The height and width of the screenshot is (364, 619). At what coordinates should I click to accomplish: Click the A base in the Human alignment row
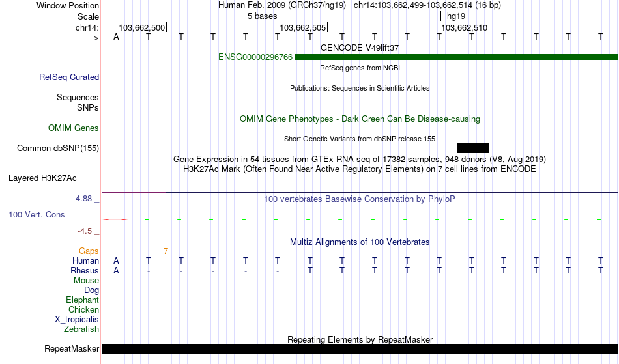[x=116, y=260]
